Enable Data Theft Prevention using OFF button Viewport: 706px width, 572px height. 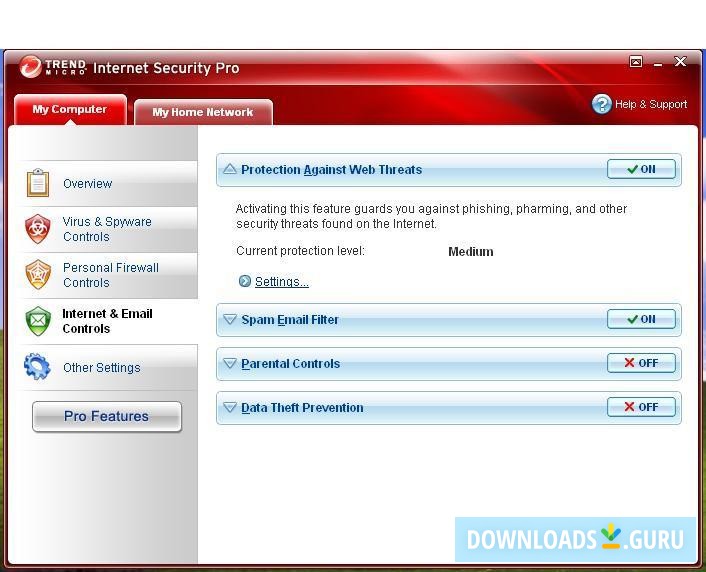(641, 407)
